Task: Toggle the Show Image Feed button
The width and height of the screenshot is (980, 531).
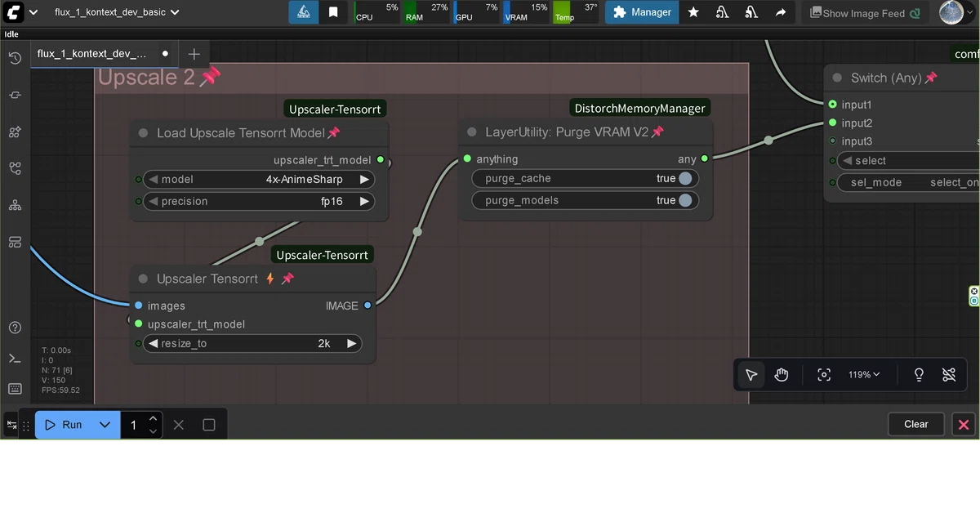Action: click(x=864, y=12)
